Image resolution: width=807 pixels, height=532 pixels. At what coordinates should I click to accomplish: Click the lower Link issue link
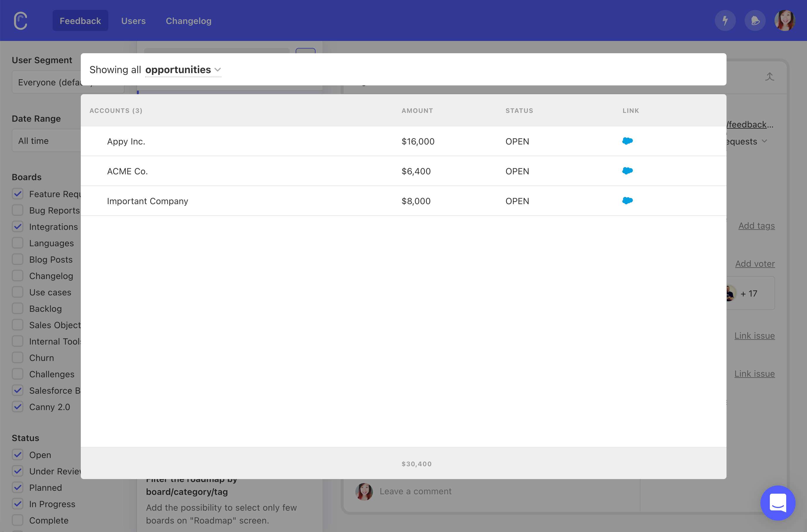(754, 373)
